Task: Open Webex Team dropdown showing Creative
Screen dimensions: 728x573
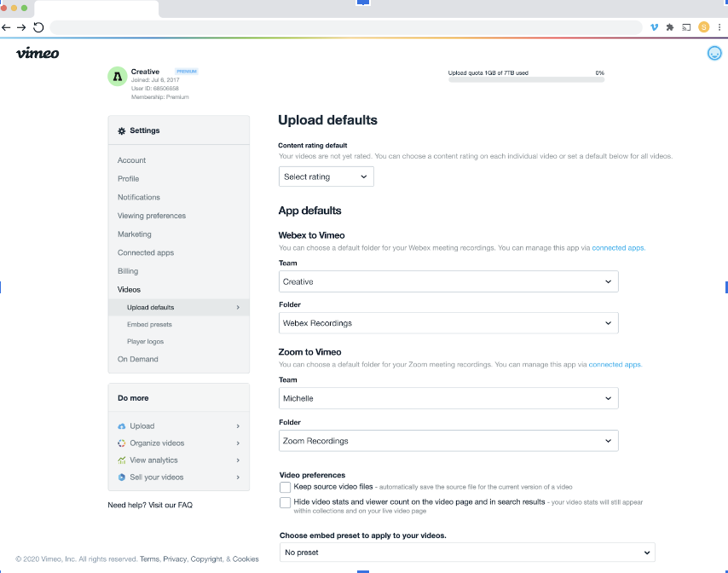Action: 448,281
